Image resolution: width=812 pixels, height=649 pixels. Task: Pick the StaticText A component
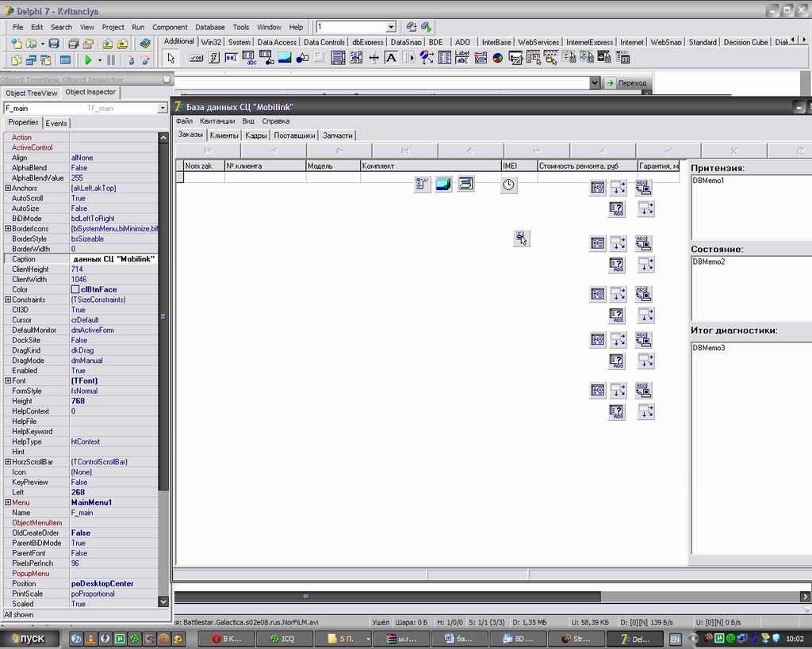coord(391,58)
